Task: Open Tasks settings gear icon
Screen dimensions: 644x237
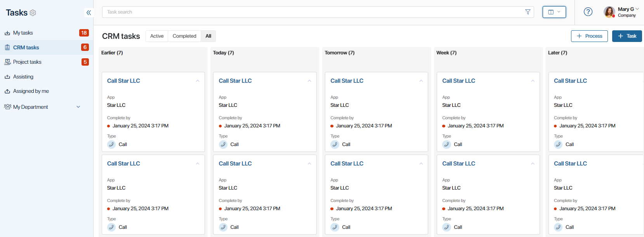Action: tap(33, 13)
